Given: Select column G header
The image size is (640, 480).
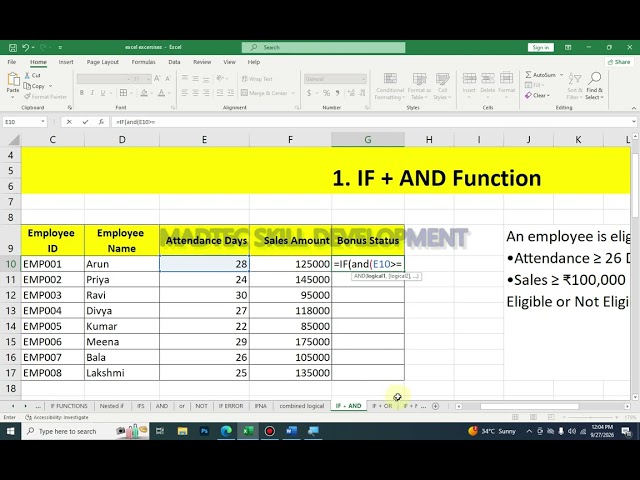Looking at the screenshot, I should click(x=368, y=140).
